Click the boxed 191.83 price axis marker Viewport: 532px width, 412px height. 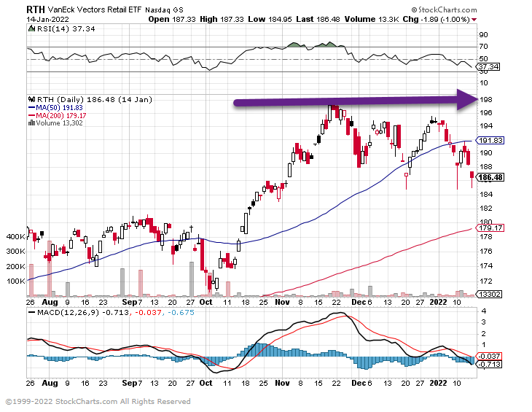pyautogui.click(x=491, y=140)
